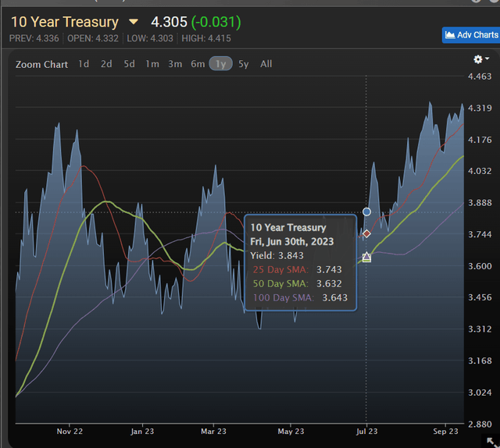
Task: Click the resize arrow icon in the corner
Action: click(491, 442)
